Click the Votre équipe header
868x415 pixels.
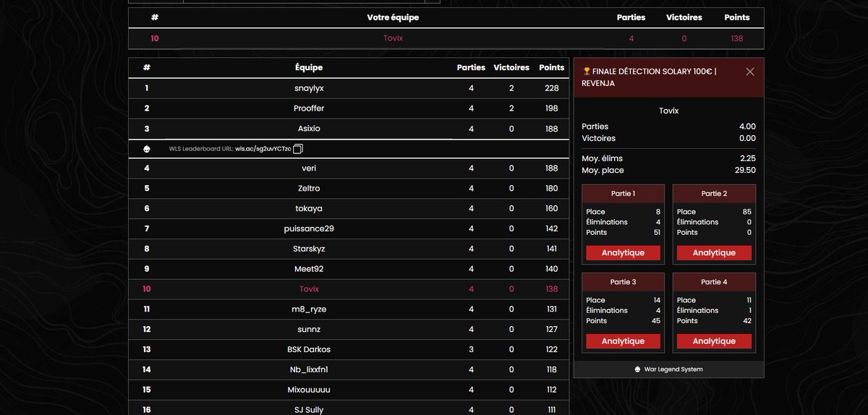click(x=393, y=17)
